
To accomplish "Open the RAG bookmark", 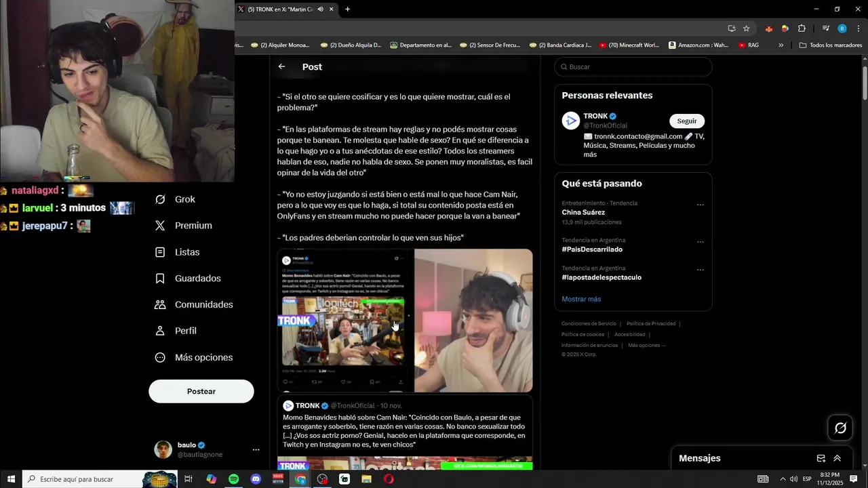I will (x=749, y=45).
